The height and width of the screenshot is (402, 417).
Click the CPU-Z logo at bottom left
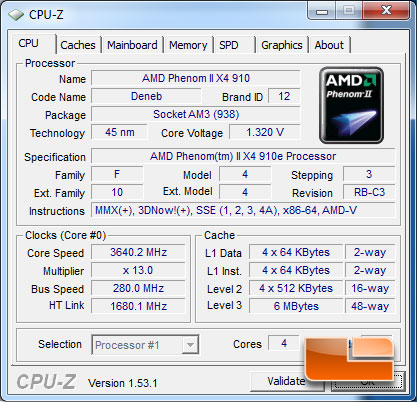point(46,382)
